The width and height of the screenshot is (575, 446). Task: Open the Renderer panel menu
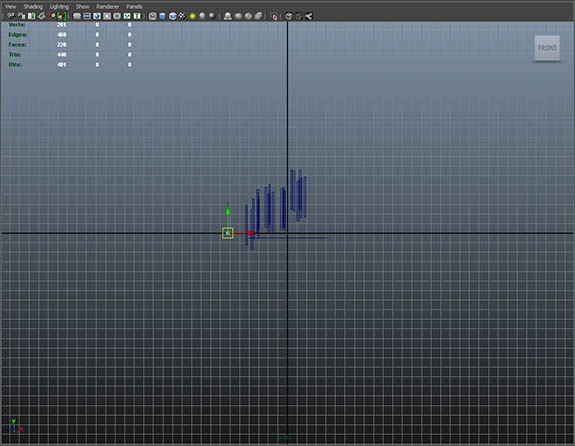click(x=107, y=6)
